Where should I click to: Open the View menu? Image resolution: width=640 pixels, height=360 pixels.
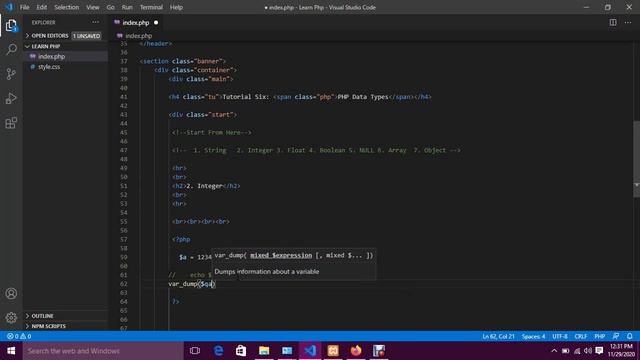pyautogui.click(x=93, y=7)
